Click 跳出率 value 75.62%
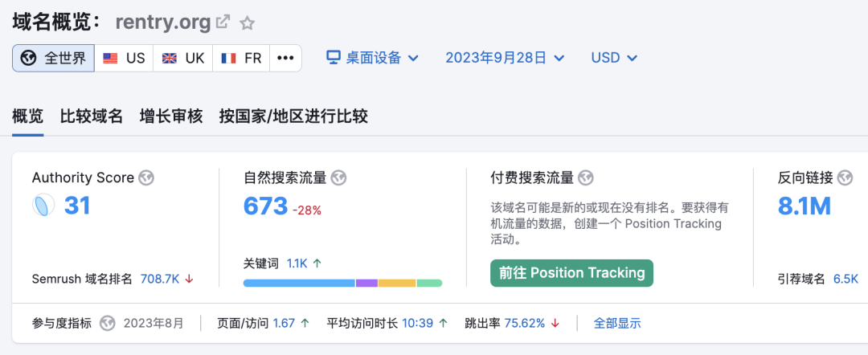The width and height of the screenshot is (868, 355). coord(525,323)
